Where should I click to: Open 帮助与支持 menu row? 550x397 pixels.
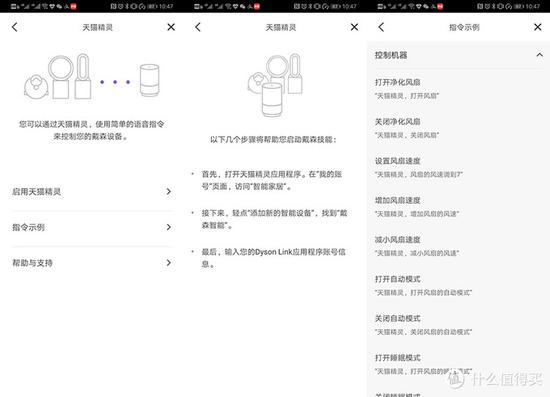pyautogui.click(x=92, y=263)
